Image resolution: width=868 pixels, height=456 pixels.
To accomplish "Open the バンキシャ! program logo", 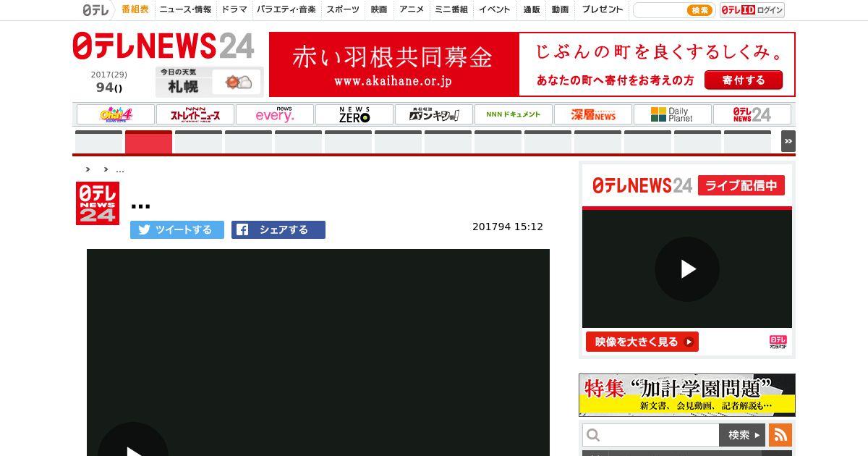I will 434,114.
